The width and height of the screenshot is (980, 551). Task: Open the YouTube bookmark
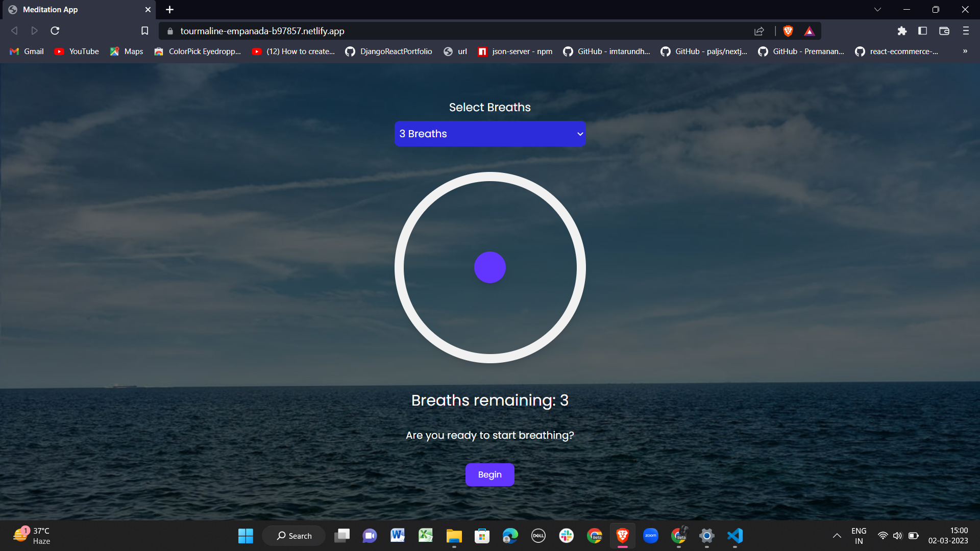tap(77, 52)
